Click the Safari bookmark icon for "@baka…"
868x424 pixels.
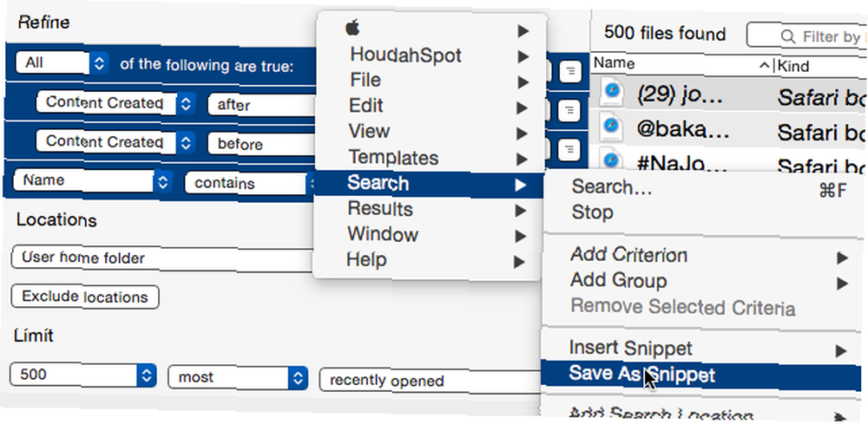click(x=612, y=128)
